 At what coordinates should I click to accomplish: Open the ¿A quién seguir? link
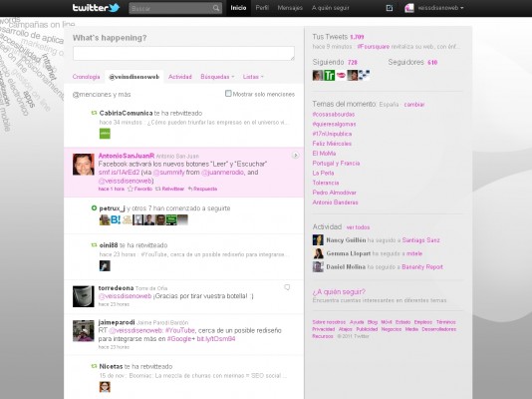339,291
